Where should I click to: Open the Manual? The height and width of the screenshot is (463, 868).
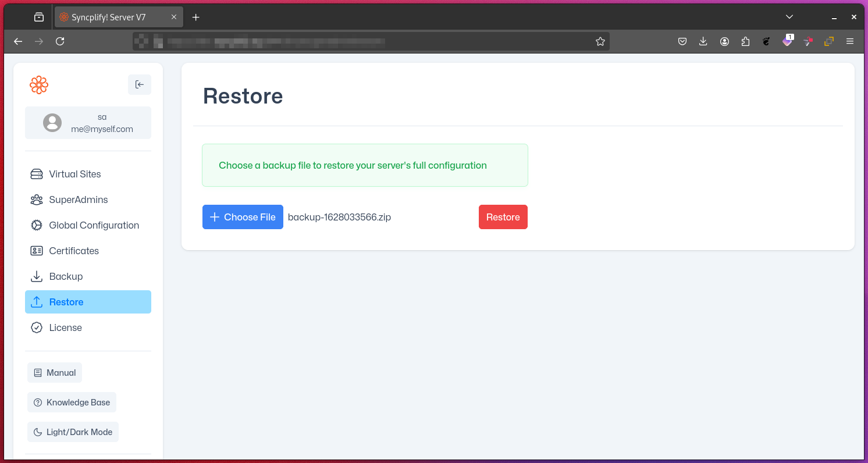point(54,372)
